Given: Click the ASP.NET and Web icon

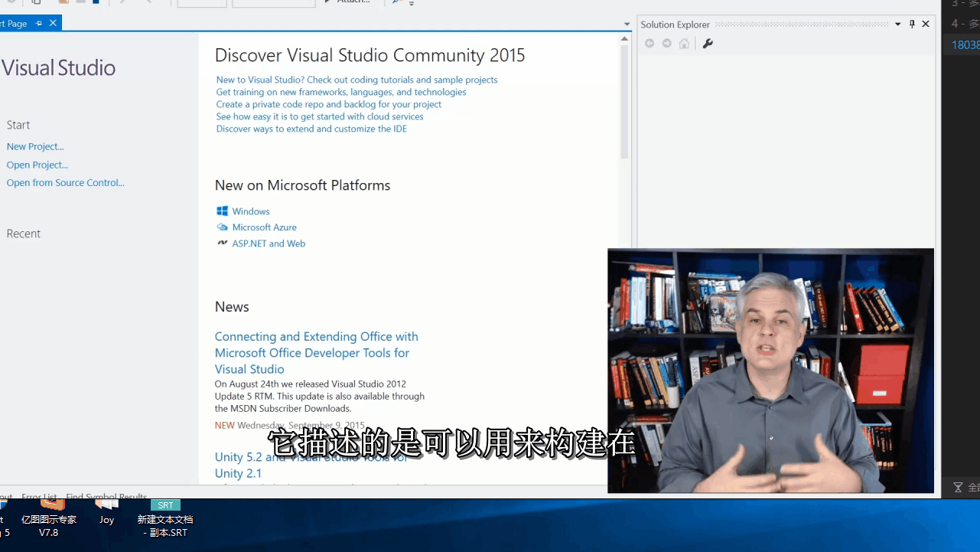Looking at the screenshot, I should coord(222,243).
